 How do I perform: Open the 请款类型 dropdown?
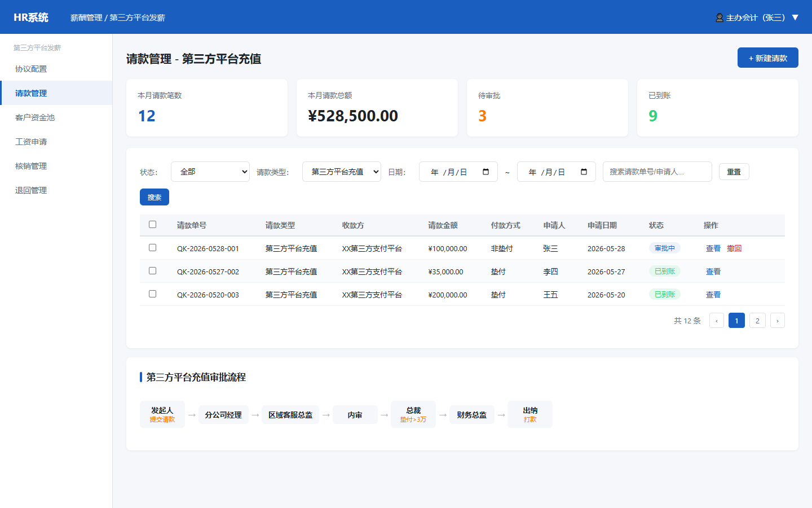pyautogui.click(x=342, y=172)
